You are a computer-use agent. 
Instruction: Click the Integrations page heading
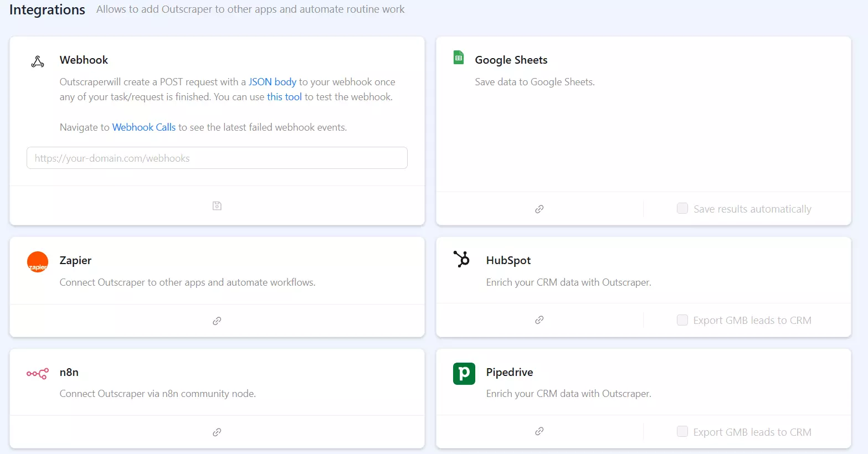point(47,10)
